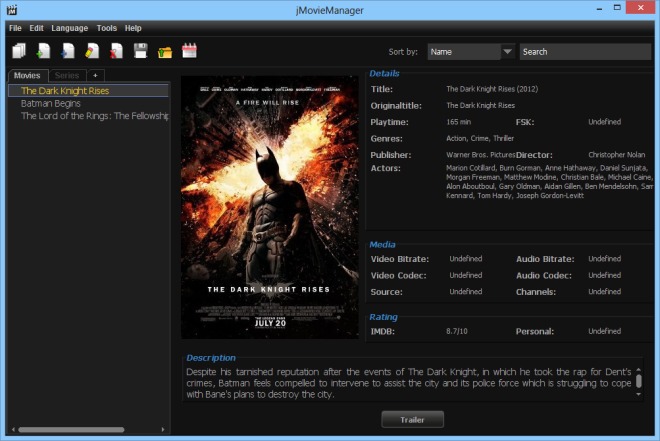The image size is (660, 441).
Task: Click the Audio Codec Undefined value
Action: tap(604, 275)
